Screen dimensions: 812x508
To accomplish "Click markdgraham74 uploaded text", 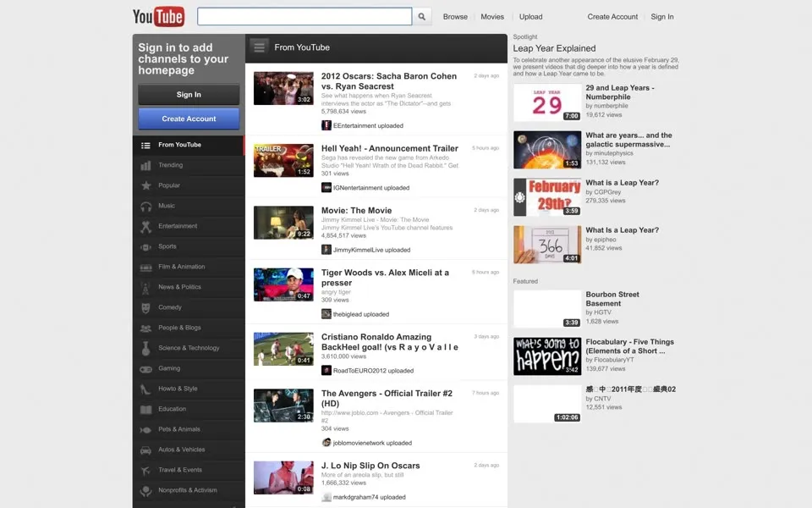I will pos(370,497).
